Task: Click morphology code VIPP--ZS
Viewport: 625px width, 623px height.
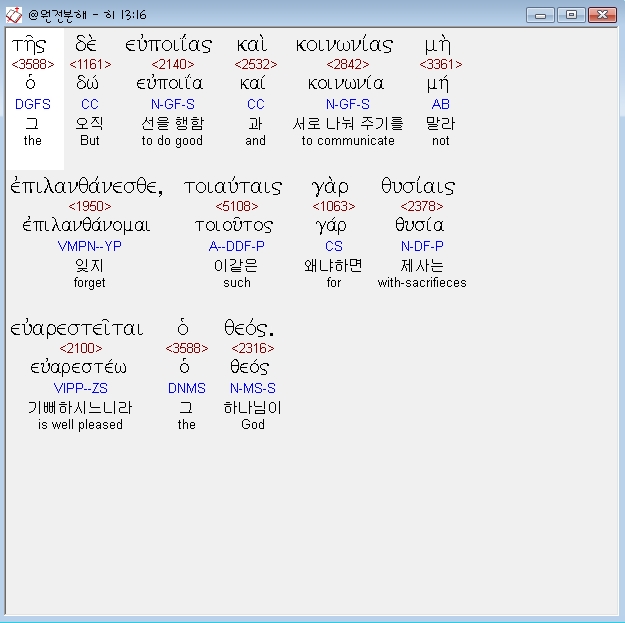Action: [81, 388]
